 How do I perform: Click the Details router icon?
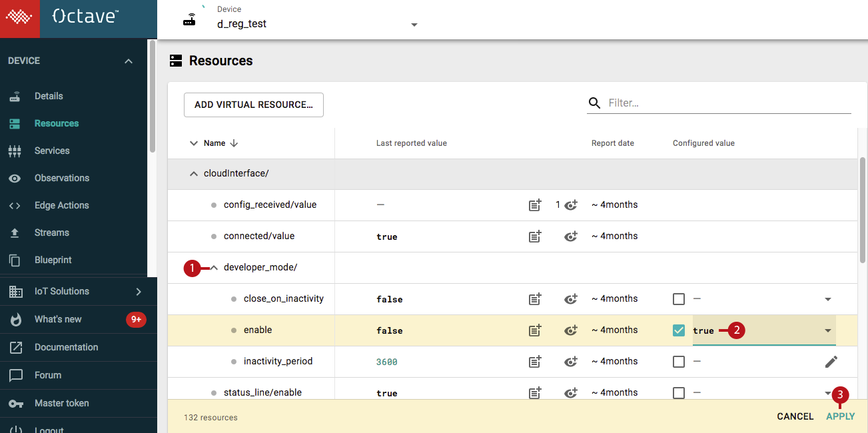15,96
